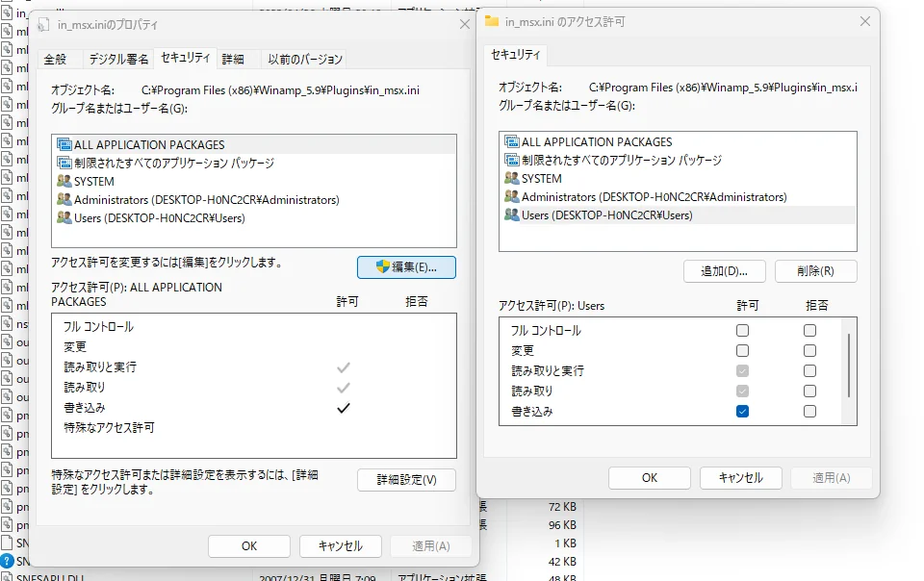924x581 pixels.
Task: Open 以前のバージョン tab
Action: pyautogui.click(x=305, y=59)
